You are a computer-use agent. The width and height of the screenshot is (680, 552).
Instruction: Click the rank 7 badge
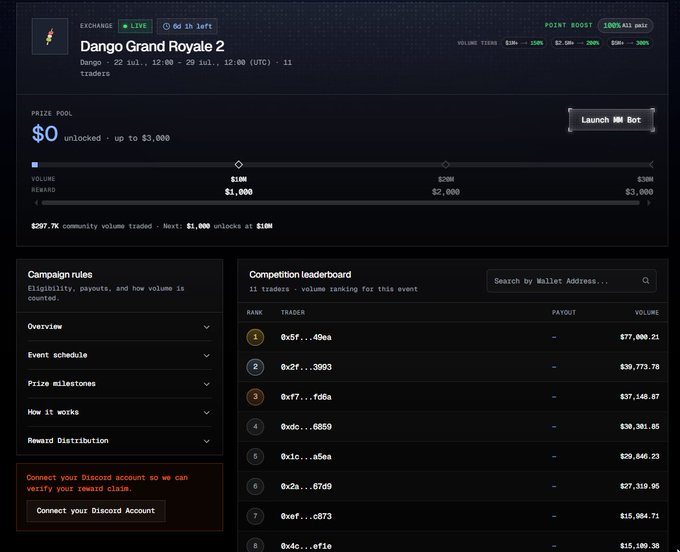click(255, 516)
